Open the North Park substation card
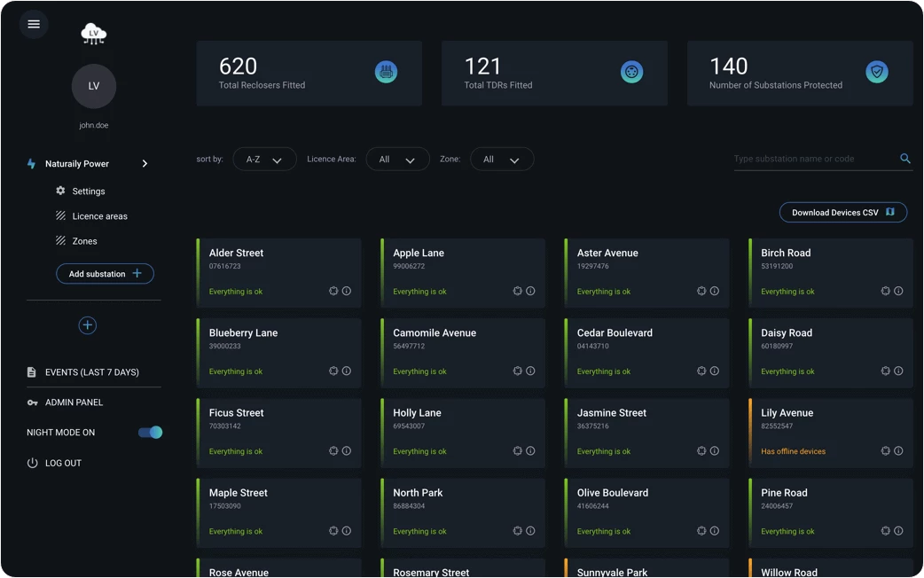924x578 pixels. point(463,513)
